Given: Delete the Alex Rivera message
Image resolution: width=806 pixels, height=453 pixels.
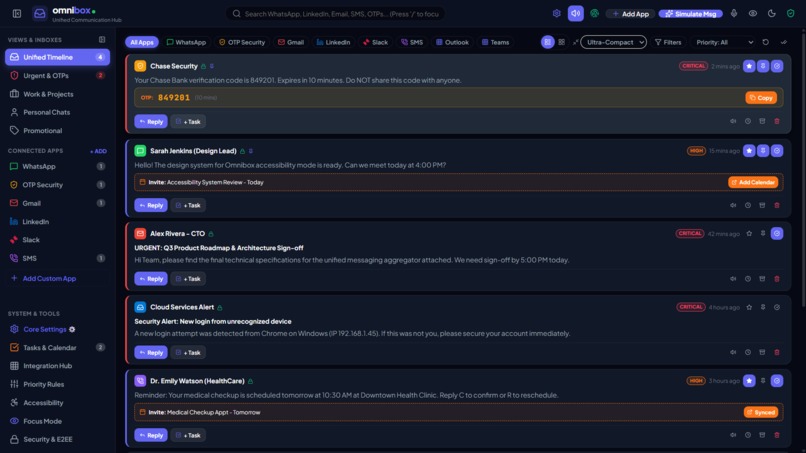Looking at the screenshot, I should pos(777,279).
